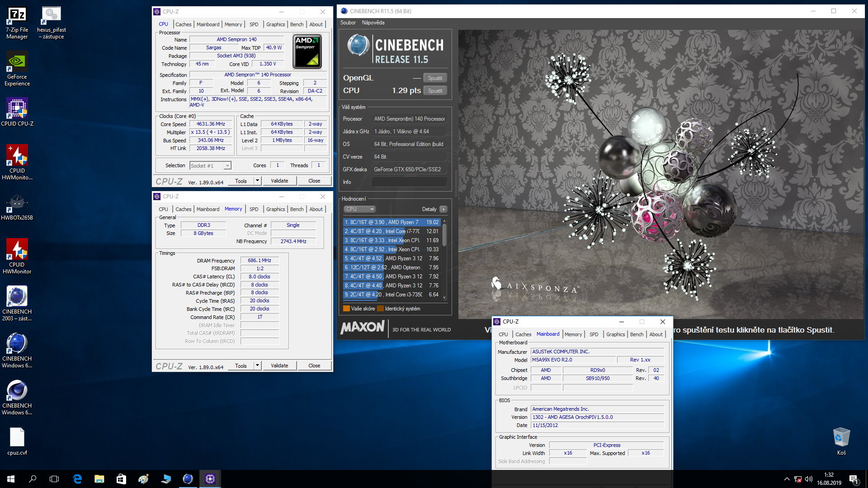Select ranking row 2C/4T Intel Core i3-7350
The width and height of the screenshot is (868, 488).
(x=392, y=295)
